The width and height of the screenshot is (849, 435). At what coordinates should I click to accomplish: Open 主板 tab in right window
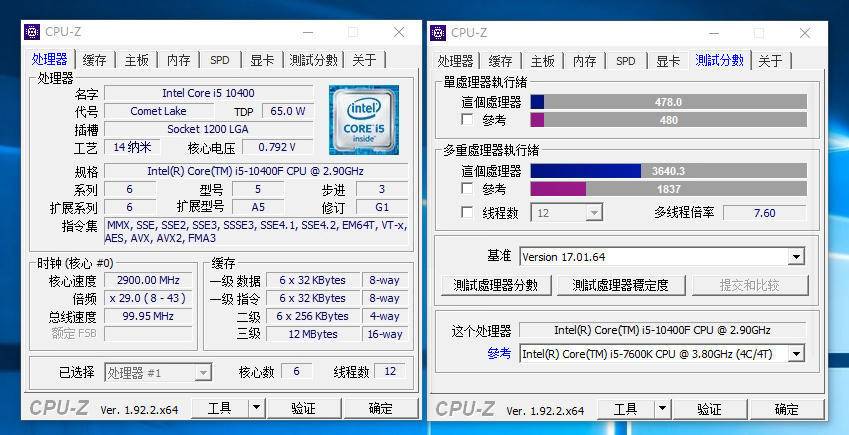click(x=542, y=61)
